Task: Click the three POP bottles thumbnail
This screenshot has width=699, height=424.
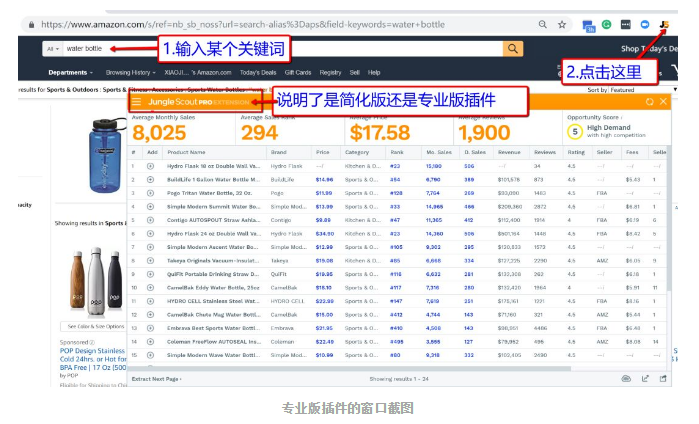Action: coord(96,280)
